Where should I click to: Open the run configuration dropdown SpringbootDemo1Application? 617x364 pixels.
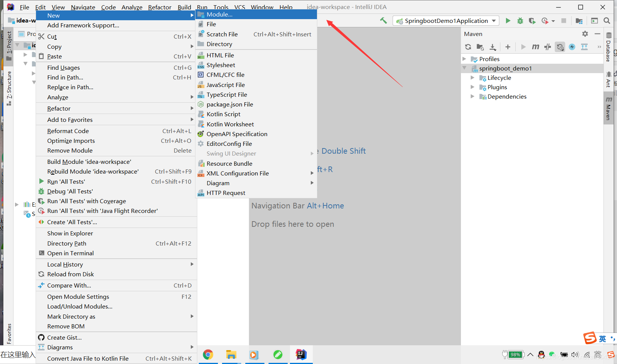tap(446, 21)
